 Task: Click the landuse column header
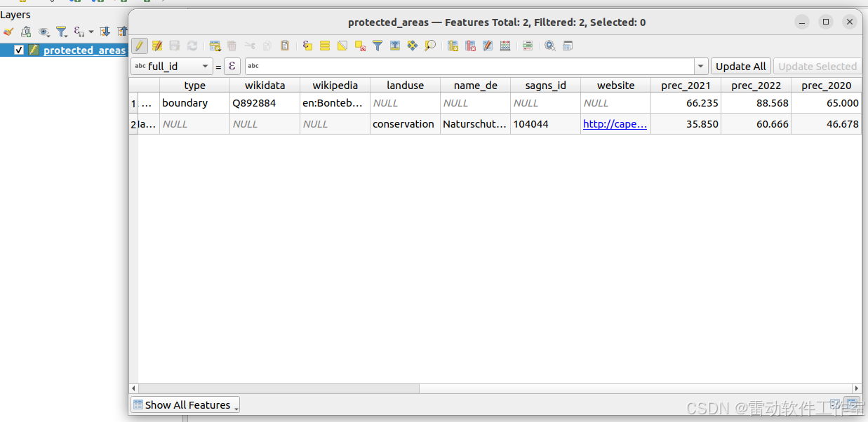click(x=406, y=85)
